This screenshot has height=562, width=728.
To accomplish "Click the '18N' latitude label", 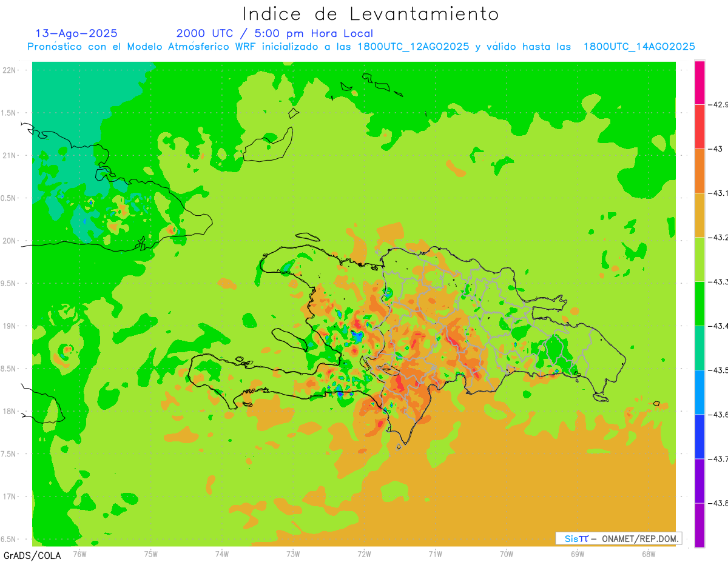I will pos(10,411).
